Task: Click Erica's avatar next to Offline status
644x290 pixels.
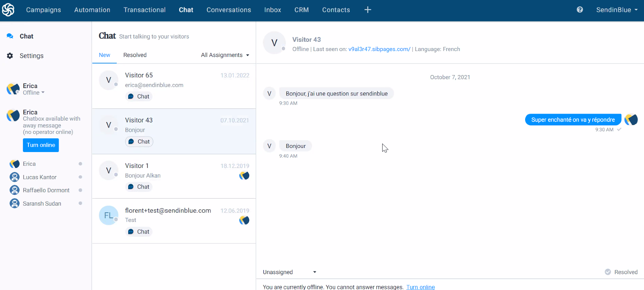Action: pos(13,89)
